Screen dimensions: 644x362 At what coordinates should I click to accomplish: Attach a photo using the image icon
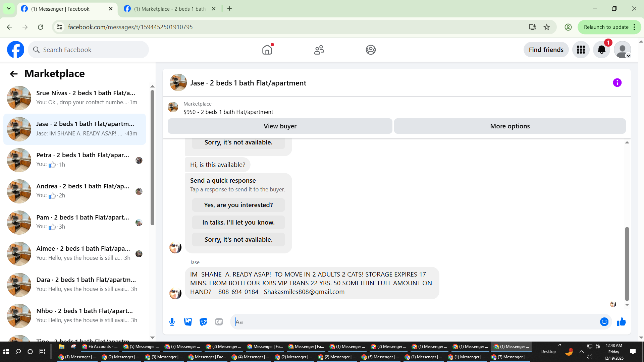188,322
